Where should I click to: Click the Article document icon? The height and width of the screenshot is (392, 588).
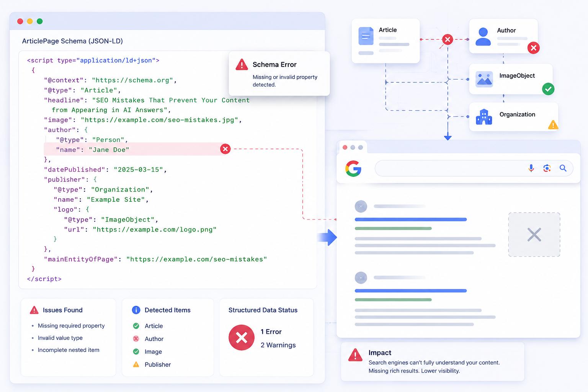tap(366, 36)
